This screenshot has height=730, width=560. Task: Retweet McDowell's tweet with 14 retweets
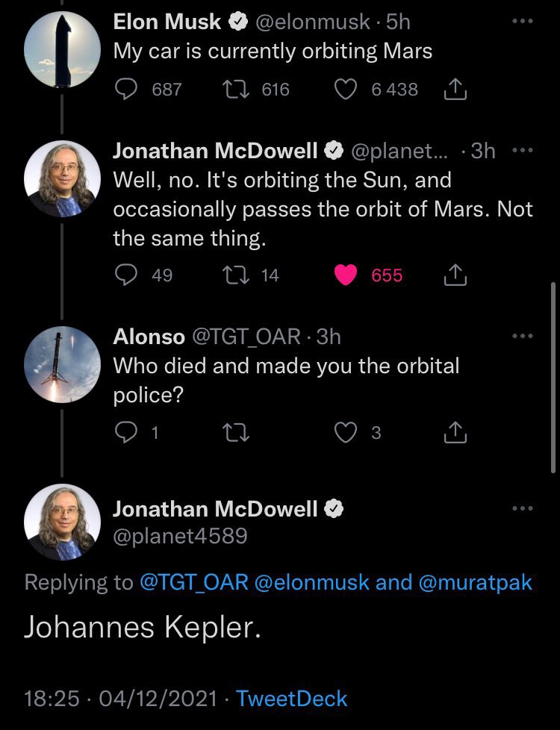(236, 275)
